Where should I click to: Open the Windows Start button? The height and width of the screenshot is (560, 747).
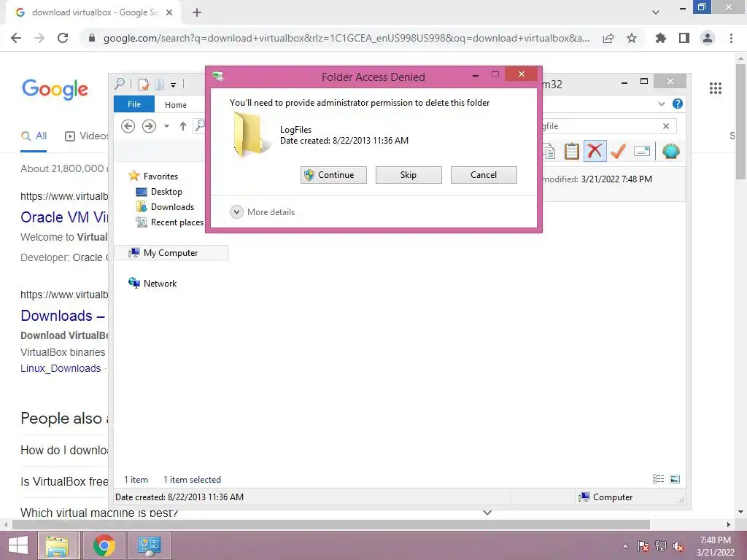point(18,545)
